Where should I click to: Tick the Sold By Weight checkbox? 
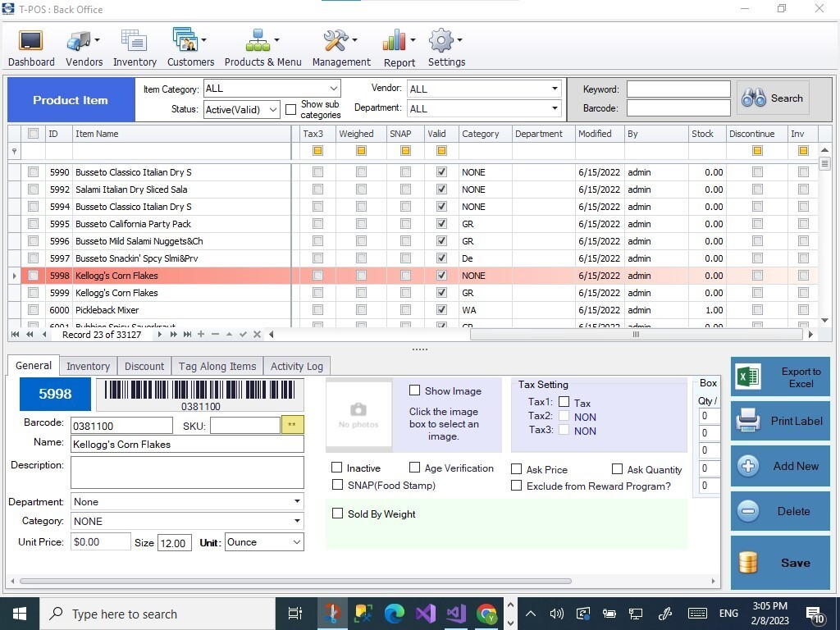click(x=337, y=514)
